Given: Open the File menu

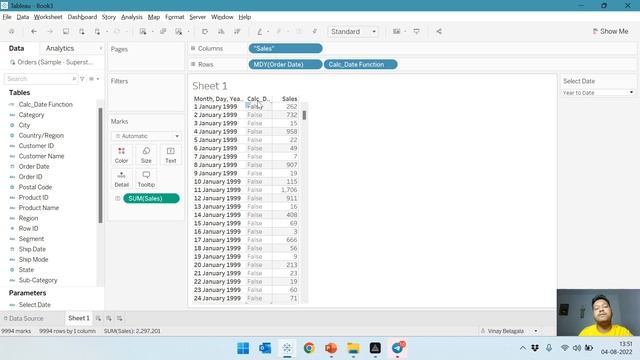Looking at the screenshot, I should coord(7,17).
